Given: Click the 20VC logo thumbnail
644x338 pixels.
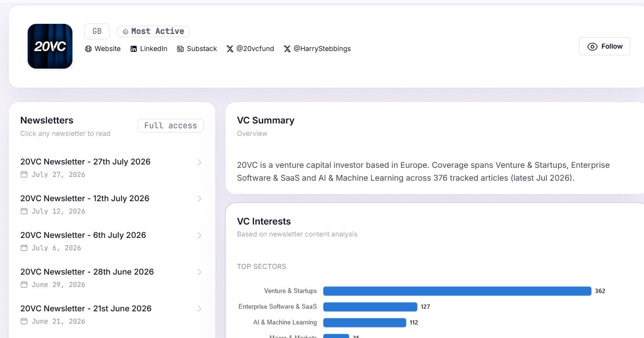Looking at the screenshot, I should (x=50, y=46).
